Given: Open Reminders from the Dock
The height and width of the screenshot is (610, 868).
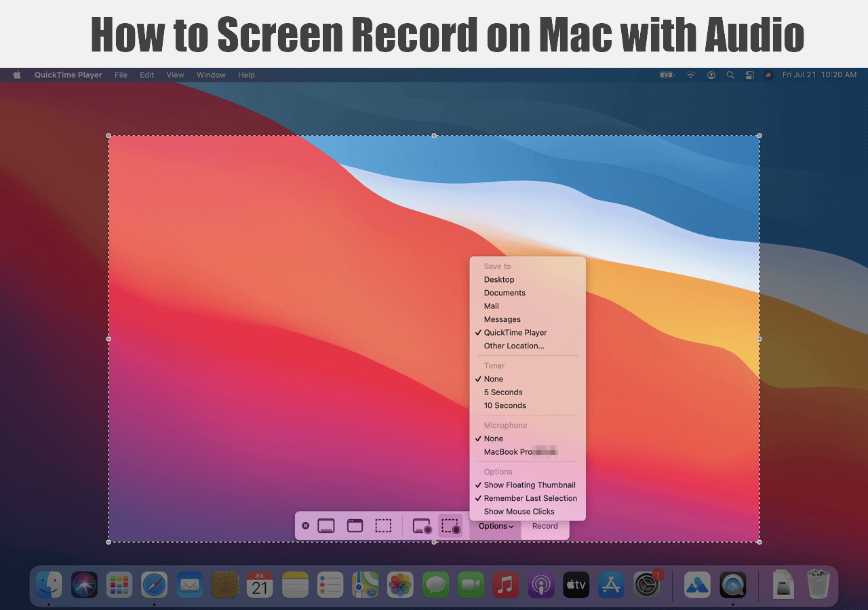Looking at the screenshot, I should point(330,584).
